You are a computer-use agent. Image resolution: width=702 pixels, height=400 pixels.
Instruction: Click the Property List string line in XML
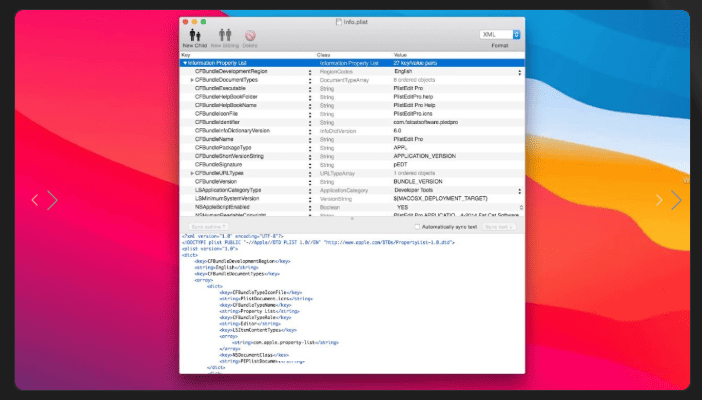[259, 311]
